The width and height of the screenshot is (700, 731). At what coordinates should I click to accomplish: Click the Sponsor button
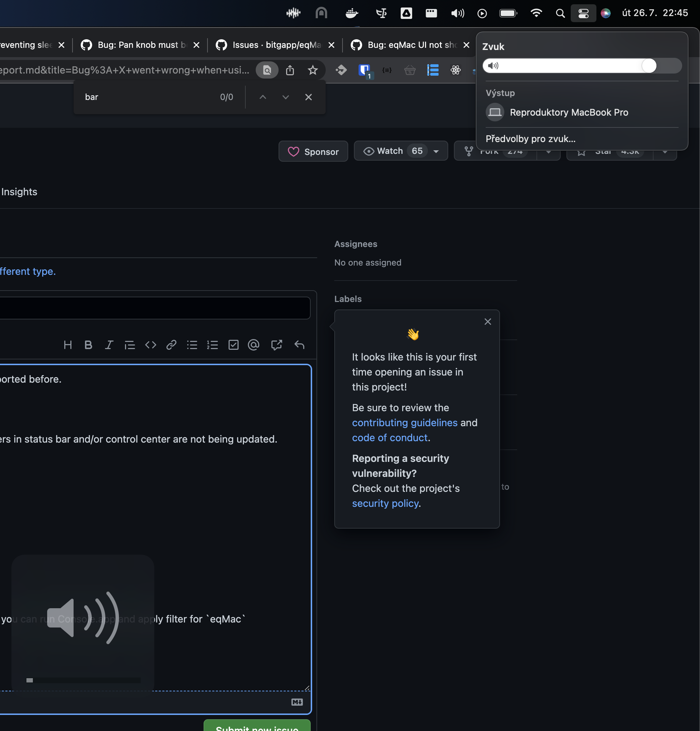(x=313, y=151)
